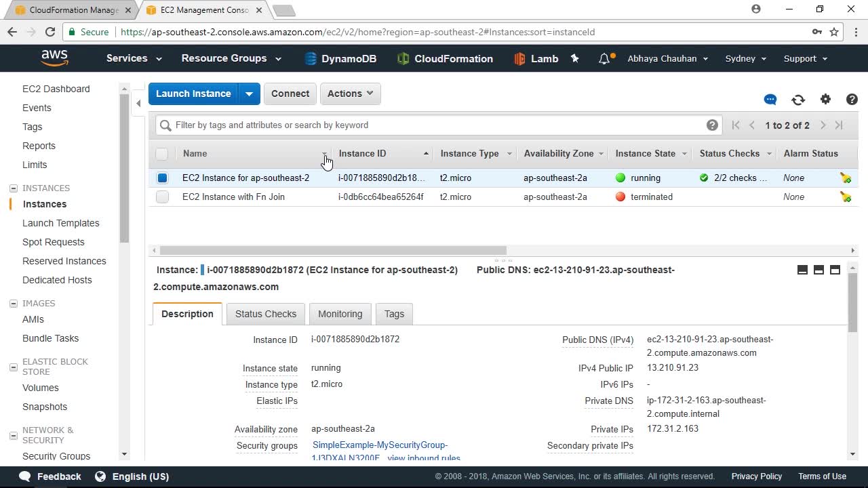Open the DynamoDB shortcut
This screenshot has width=868, height=488.
340,58
